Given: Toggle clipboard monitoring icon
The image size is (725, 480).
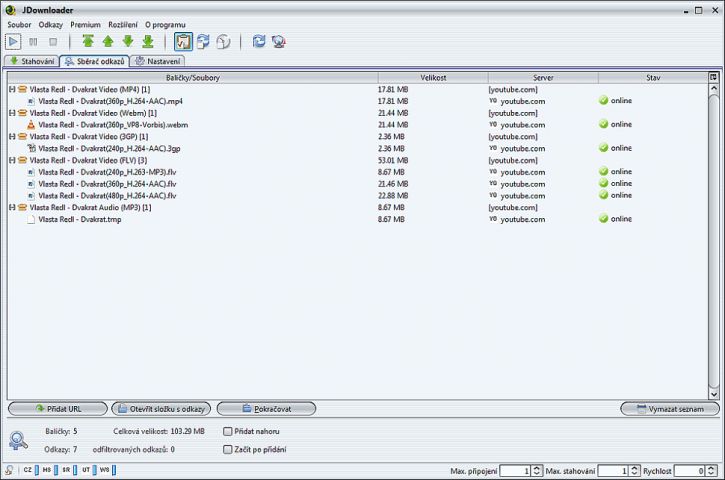Looking at the screenshot, I should (184, 42).
